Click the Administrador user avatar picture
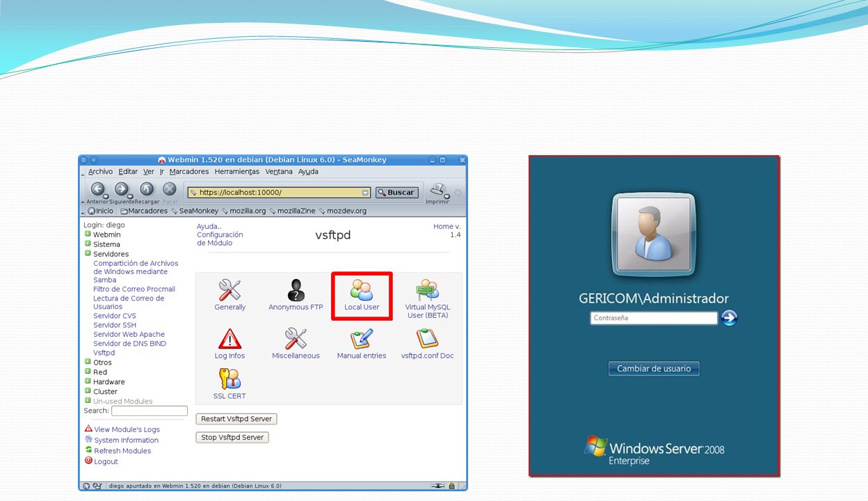868x501 pixels. point(653,235)
